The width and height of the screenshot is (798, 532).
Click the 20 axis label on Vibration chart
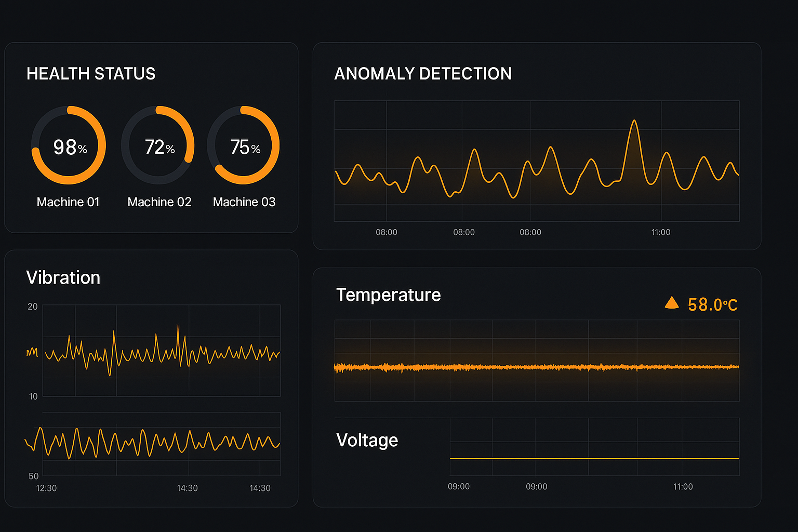[33, 307]
